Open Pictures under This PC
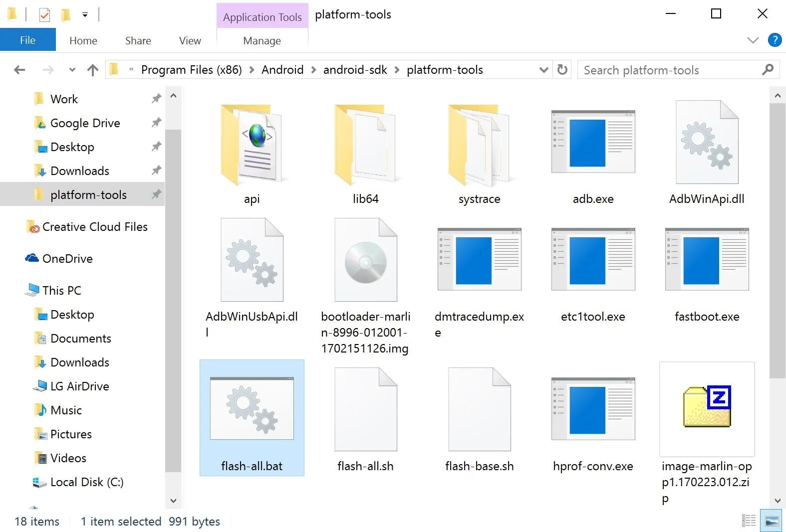 coord(71,434)
